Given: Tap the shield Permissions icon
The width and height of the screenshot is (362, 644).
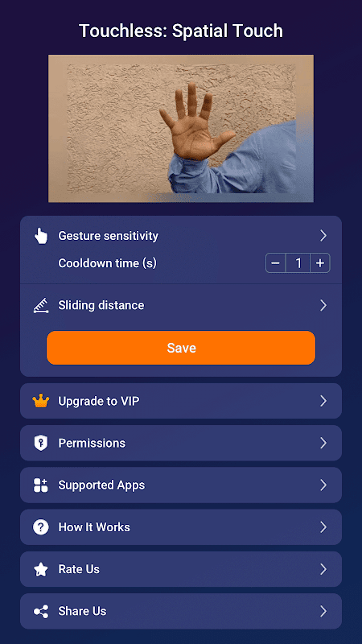Looking at the screenshot, I should [41, 444].
